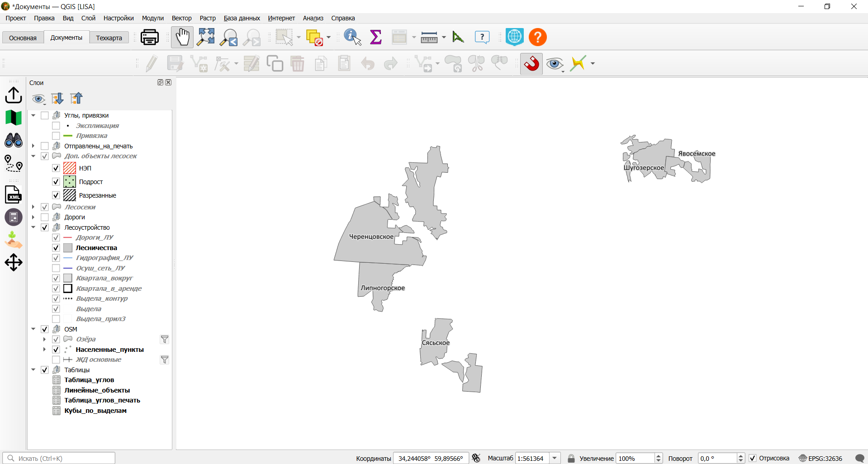Viewport: 868px width, 464px height.
Task: Open the Масштаб scale dropdown
Action: 555,458
